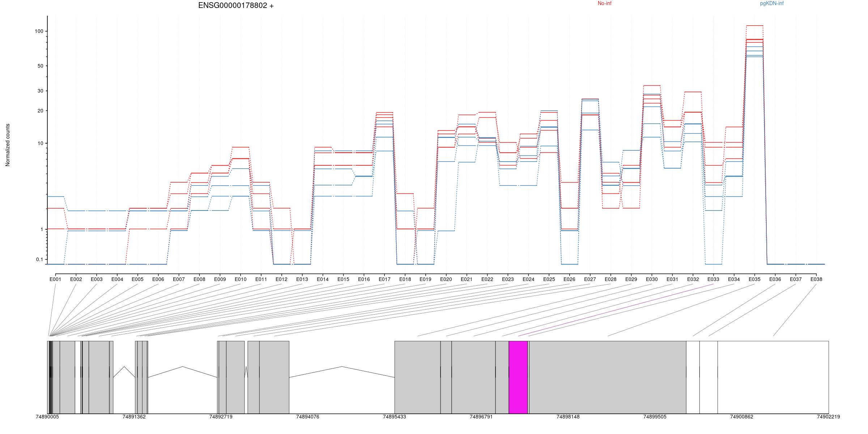Click the Normalized counts axis title

tap(8, 145)
